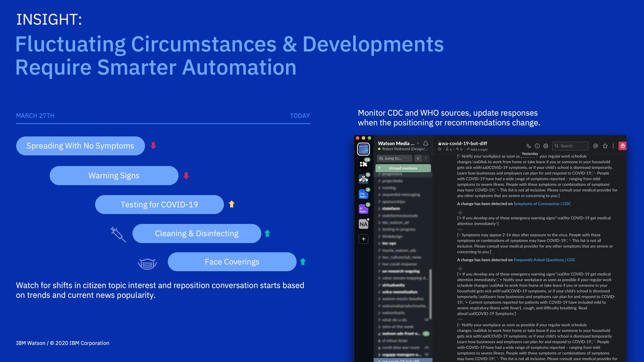
Task: Click up arrow beside Cleaning & Disinfecting
Action: [x=267, y=233]
